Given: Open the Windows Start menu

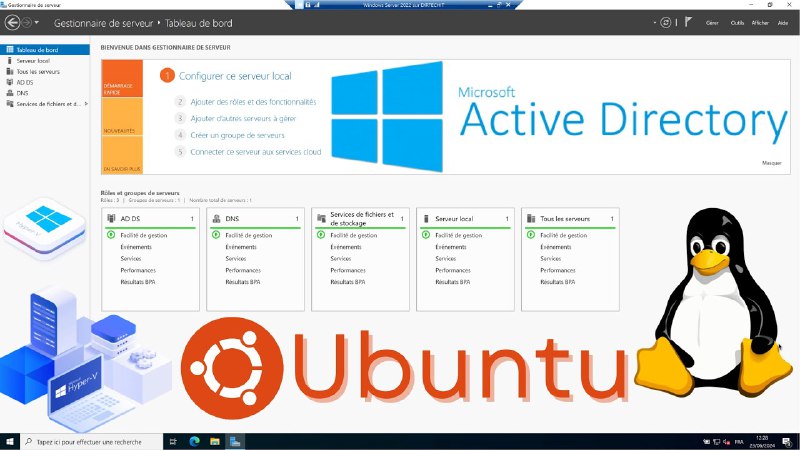Looking at the screenshot, I should 10,442.
